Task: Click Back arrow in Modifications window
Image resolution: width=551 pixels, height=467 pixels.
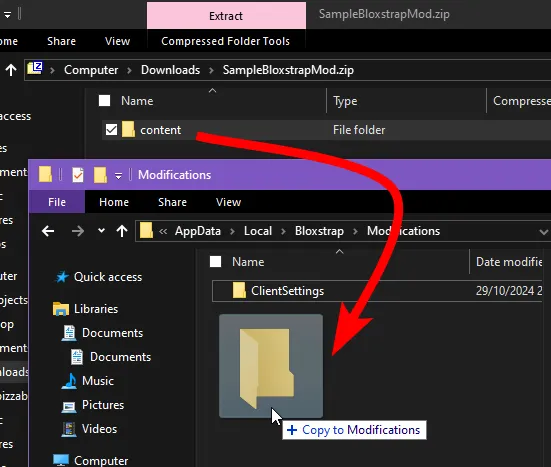Action: coord(48,231)
